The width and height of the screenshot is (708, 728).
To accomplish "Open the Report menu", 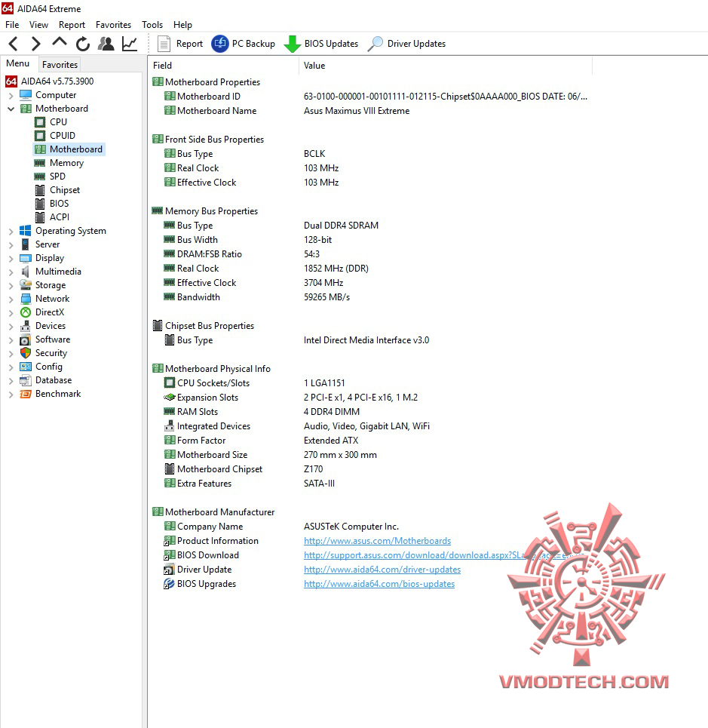I will click(72, 25).
